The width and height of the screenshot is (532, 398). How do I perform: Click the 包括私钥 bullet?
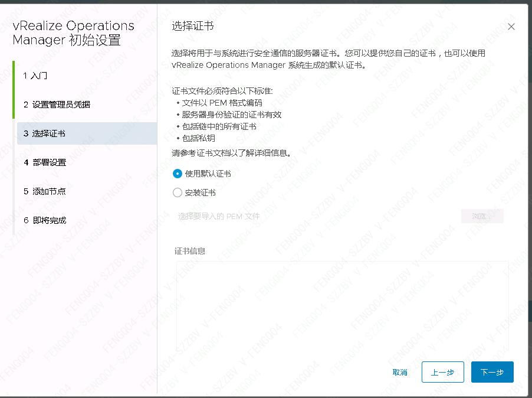pyautogui.click(x=199, y=138)
